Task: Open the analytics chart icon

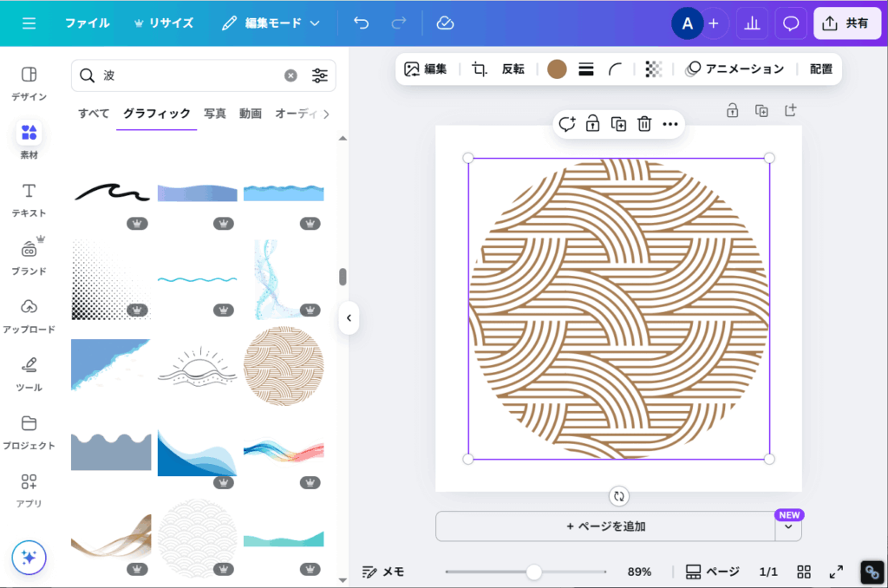Action: point(752,23)
